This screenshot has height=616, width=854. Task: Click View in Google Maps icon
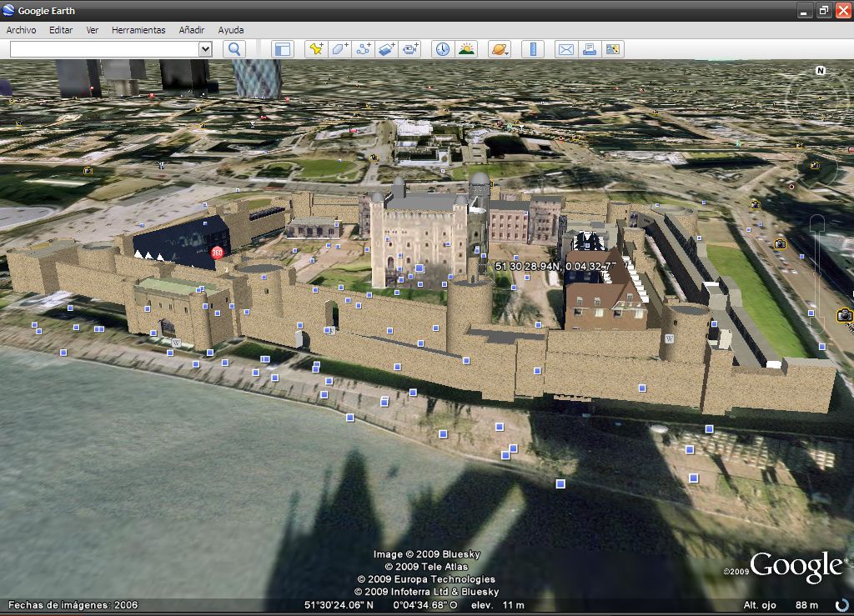point(613,49)
